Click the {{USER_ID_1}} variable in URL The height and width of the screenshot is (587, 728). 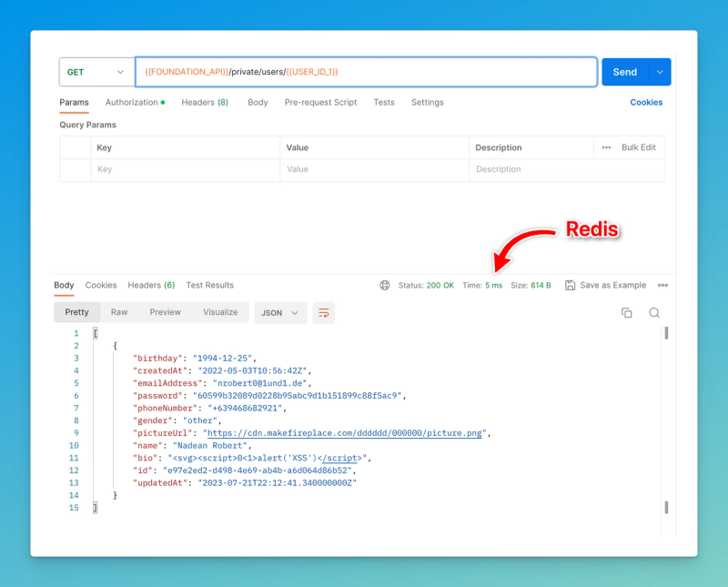pos(312,72)
